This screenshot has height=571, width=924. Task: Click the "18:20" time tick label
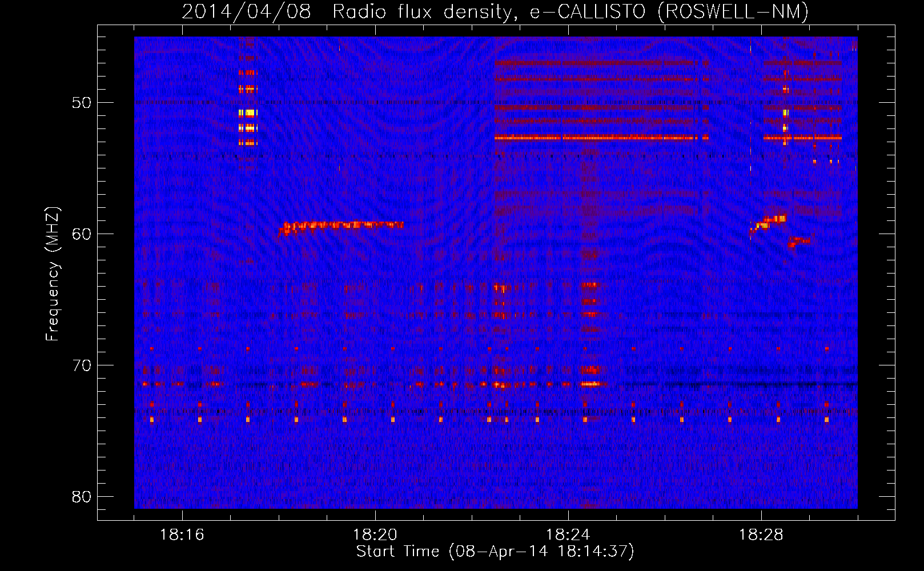[x=375, y=535]
